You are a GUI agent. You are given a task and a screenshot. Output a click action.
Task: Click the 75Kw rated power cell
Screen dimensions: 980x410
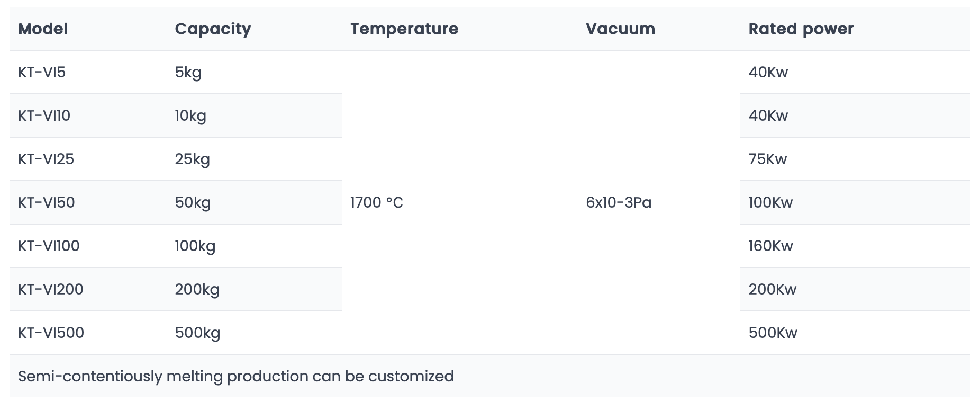coord(767,159)
